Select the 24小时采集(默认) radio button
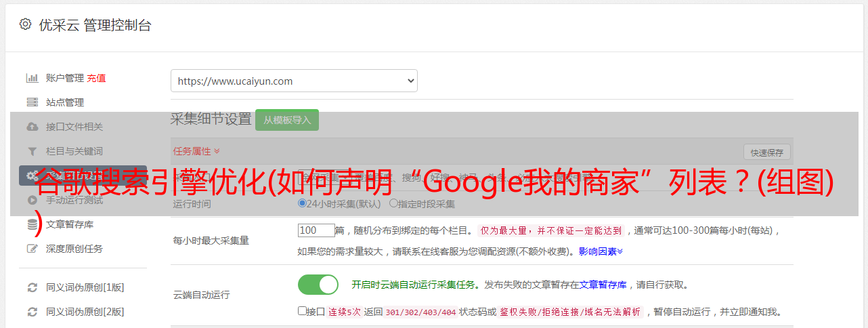Screen dimensions: 868x328 [303, 203]
